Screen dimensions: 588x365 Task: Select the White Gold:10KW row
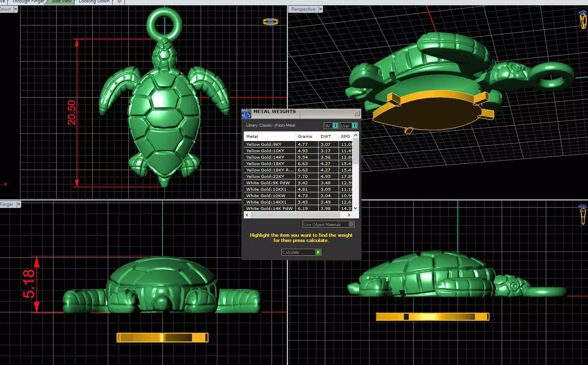click(x=298, y=196)
